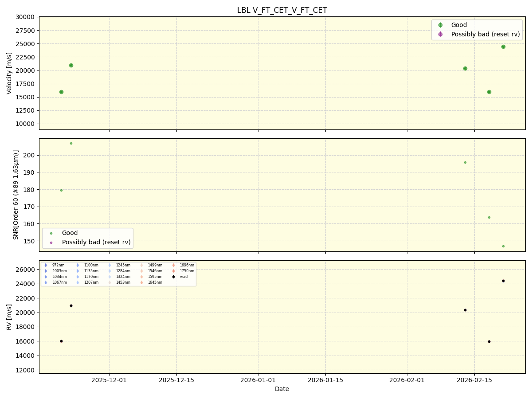
Task: Click the 972nm legend marker
Action: [46, 265]
